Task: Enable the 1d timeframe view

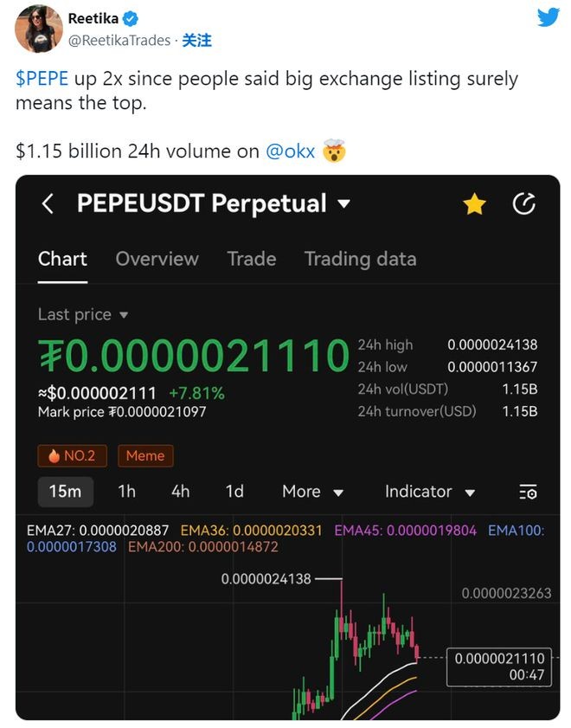Action: point(233,492)
